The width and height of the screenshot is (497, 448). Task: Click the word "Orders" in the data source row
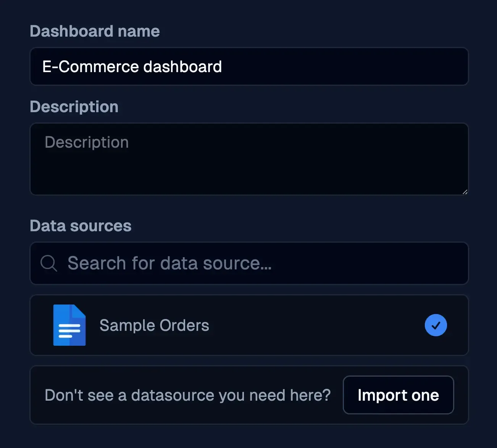coord(184,326)
